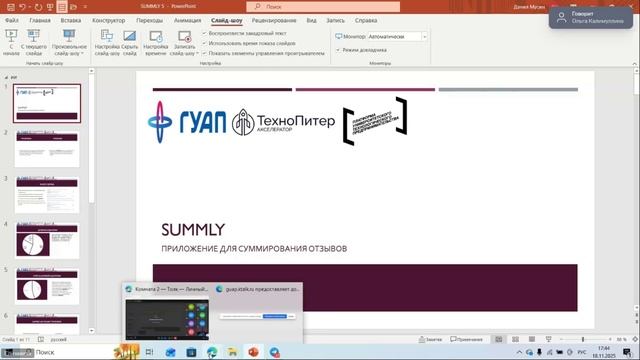Click the SUMMLY title text on slide
Screen dimensions: 640x360
click(x=193, y=230)
